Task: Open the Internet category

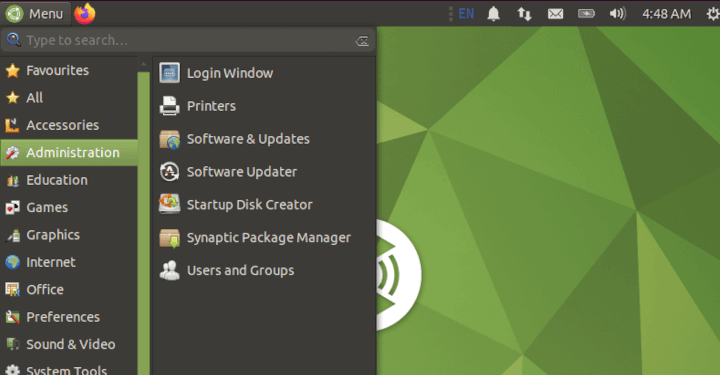Action: [69, 262]
